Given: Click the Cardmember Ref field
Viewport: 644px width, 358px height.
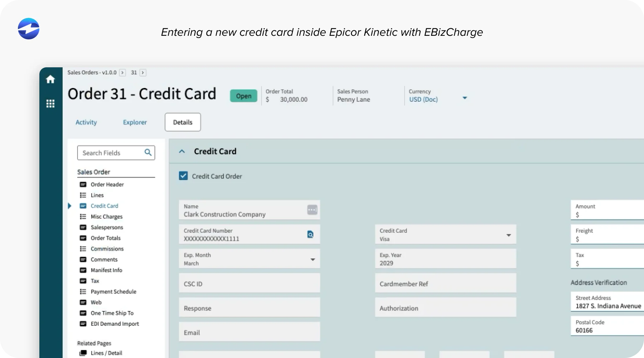Looking at the screenshot, I should [x=445, y=283].
